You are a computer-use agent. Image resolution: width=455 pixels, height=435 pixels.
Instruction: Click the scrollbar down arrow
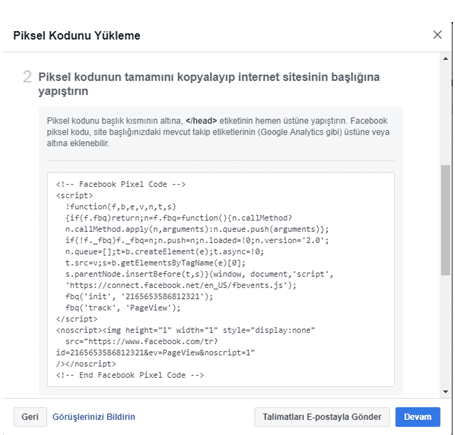[x=446, y=392]
